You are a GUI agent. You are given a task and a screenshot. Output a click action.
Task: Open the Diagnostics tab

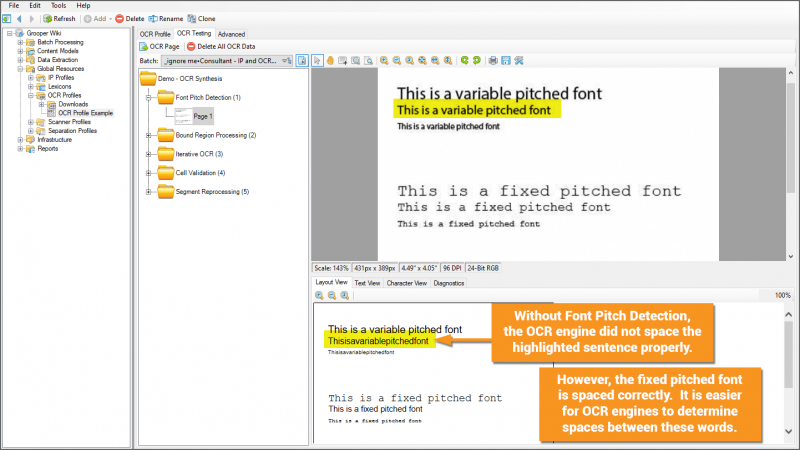coord(449,283)
